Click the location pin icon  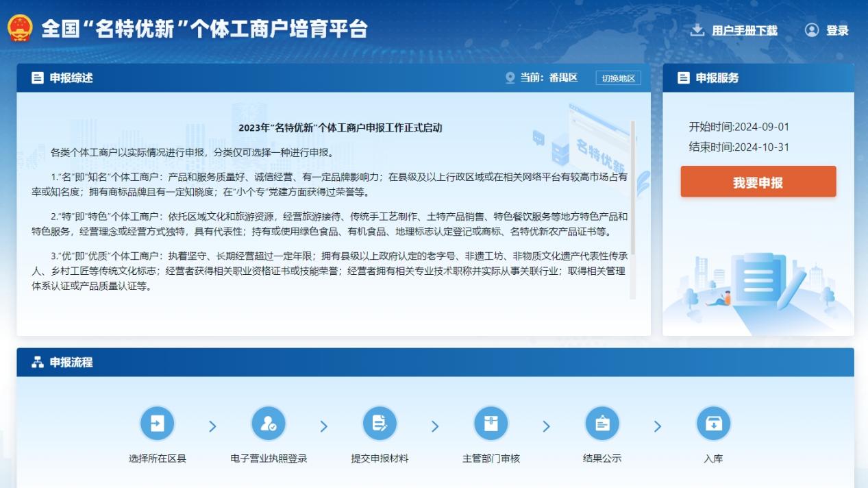point(510,78)
